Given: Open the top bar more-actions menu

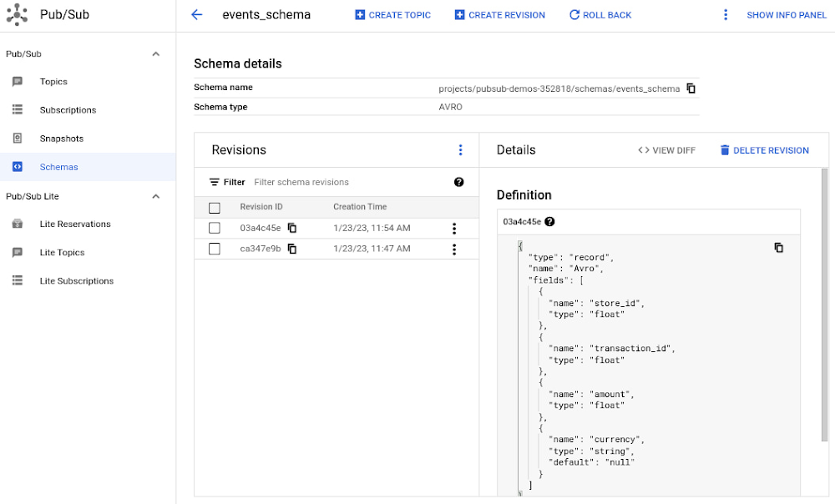Looking at the screenshot, I should tap(726, 15).
